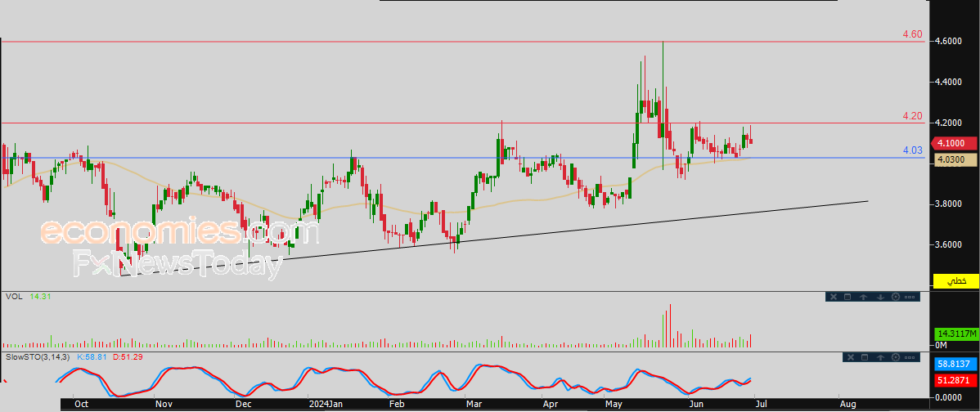Move the VOL panel up
The height and width of the screenshot is (412, 980).
863,297
